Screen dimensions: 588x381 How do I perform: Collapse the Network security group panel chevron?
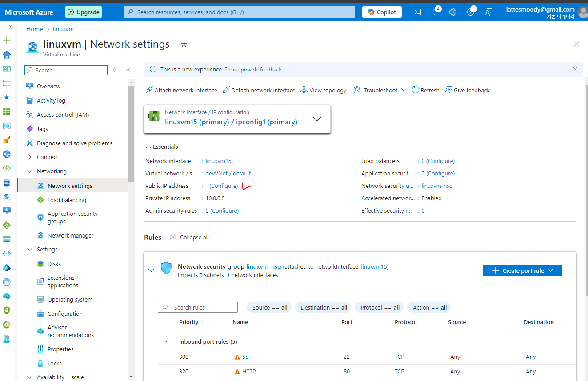coord(151,270)
